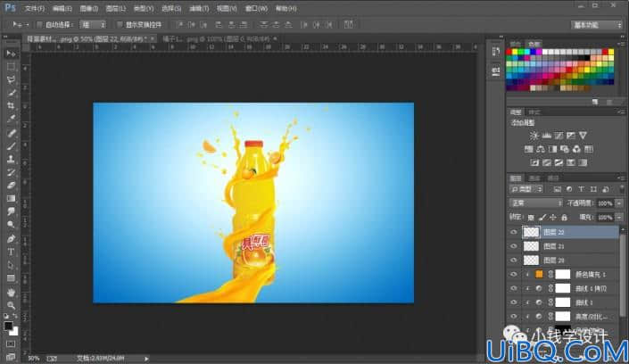This screenshot has height=364, width=629.
Task: Add an Invert adjustment layer
Action: tap(534, 162)
